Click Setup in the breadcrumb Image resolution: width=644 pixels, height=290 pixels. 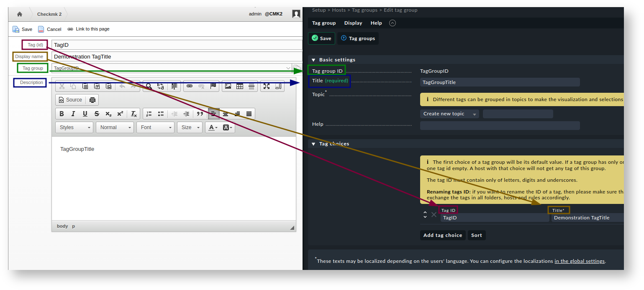[x=319, y=10]
